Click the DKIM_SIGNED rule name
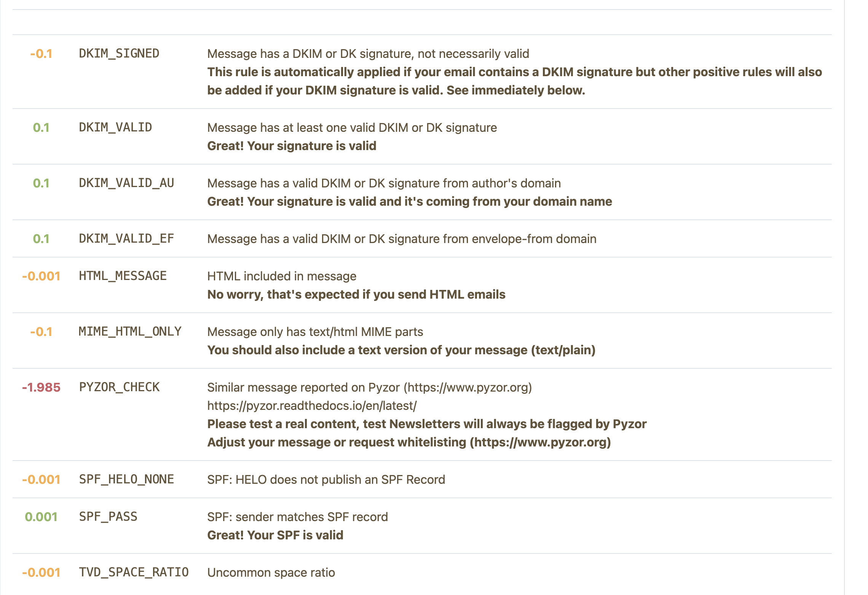The height and width of the screenshot is (595, 868). coord(119,54)
